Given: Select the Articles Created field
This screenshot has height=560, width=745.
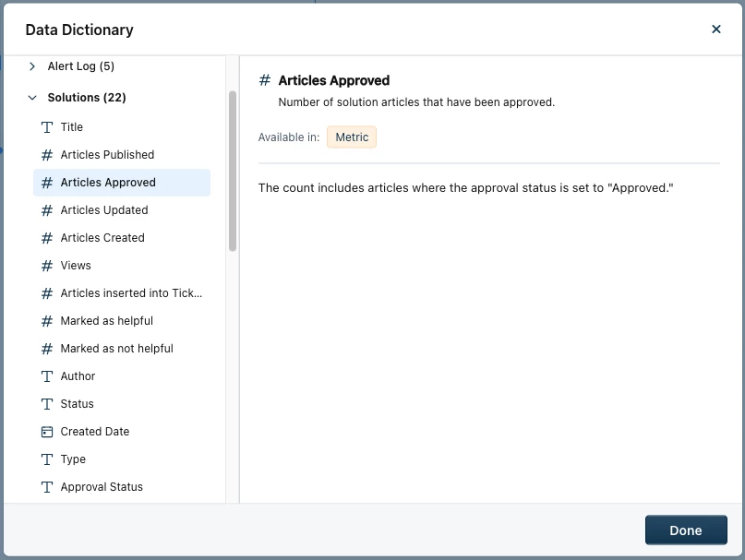Looking at the screenshot, I should [x=102, y=238].
